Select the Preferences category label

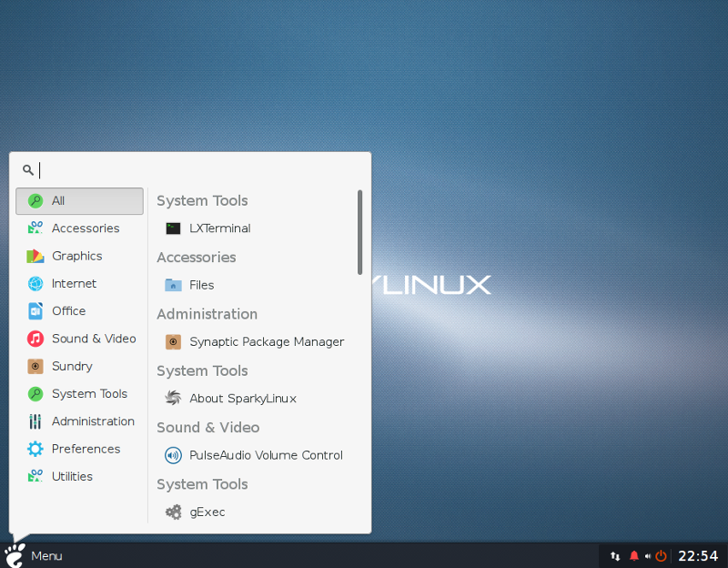pos(86,449)
